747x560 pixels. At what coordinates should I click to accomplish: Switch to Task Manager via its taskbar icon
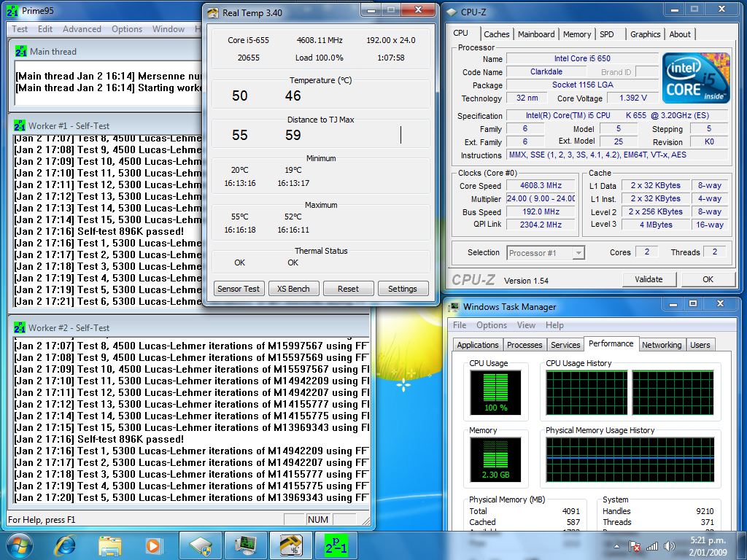(246, 545)
